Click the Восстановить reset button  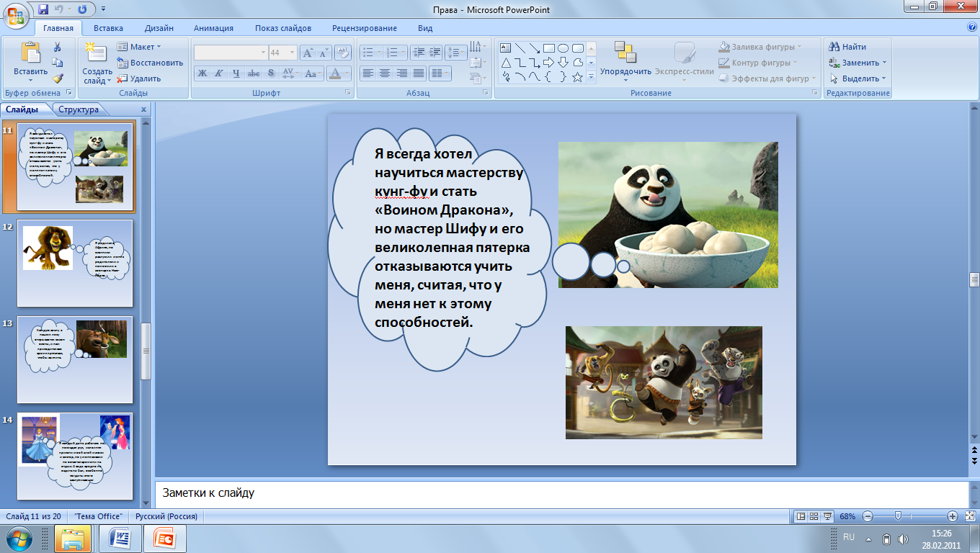pyautogui.click(x=150, y=63)
